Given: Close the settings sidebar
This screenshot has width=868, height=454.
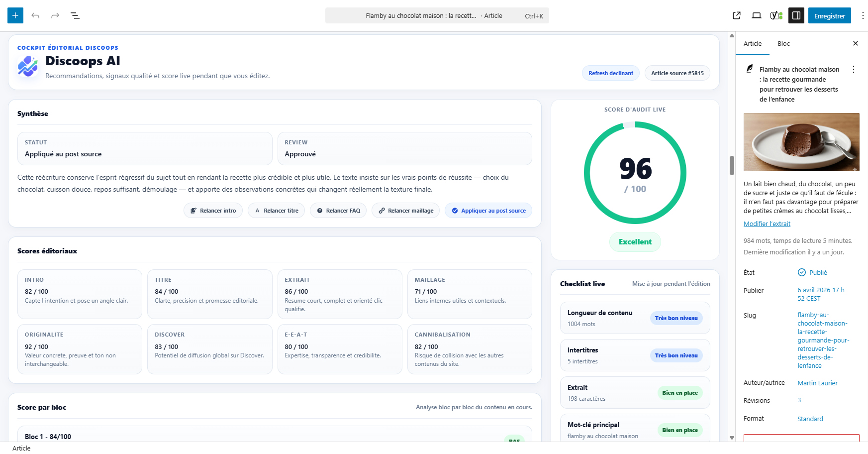Looking at the screenshot, I should [x=856, y=43].
